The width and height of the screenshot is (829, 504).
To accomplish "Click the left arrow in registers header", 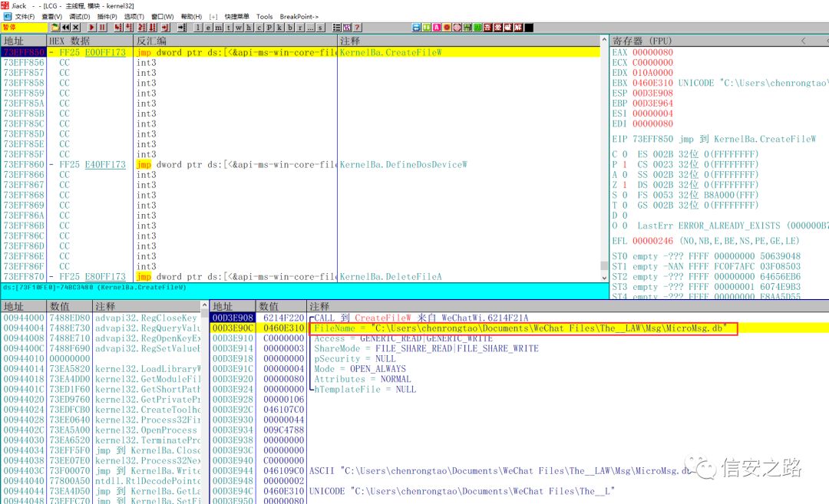I will coord(803,41).
